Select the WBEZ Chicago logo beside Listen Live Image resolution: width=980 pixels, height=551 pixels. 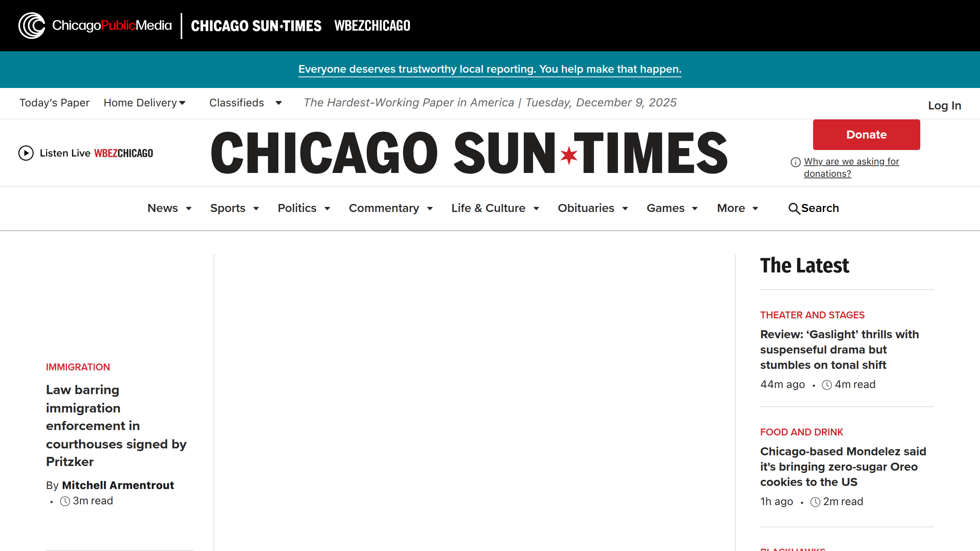point(123,153)
